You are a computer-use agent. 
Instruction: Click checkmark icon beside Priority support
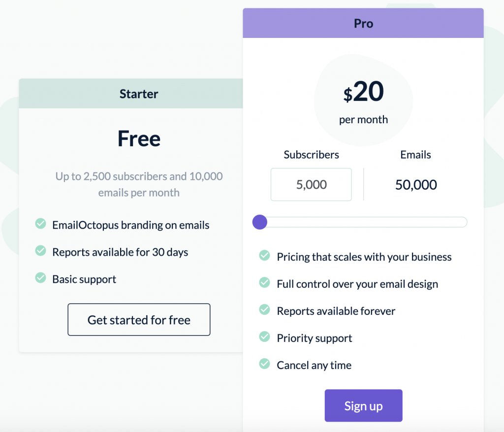[265, 337]
